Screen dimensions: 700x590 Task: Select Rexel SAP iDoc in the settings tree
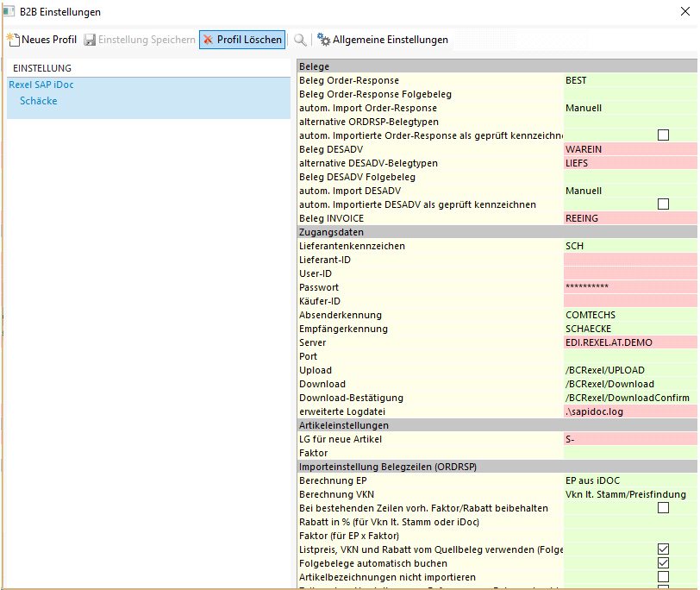(x=41, y=85)
